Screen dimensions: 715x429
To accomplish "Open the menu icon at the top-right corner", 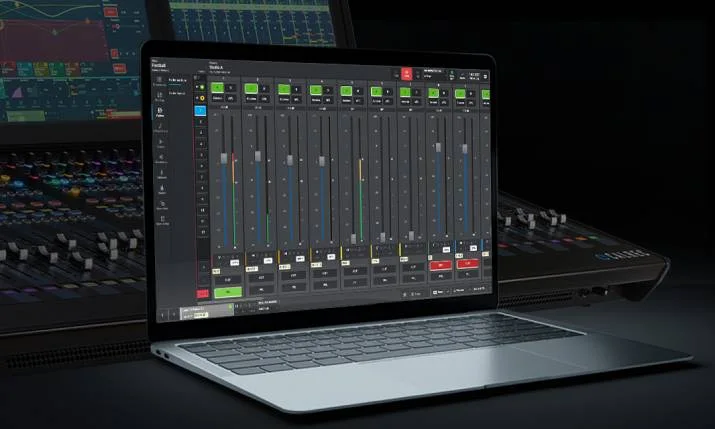I will click(x=485, y=77).
